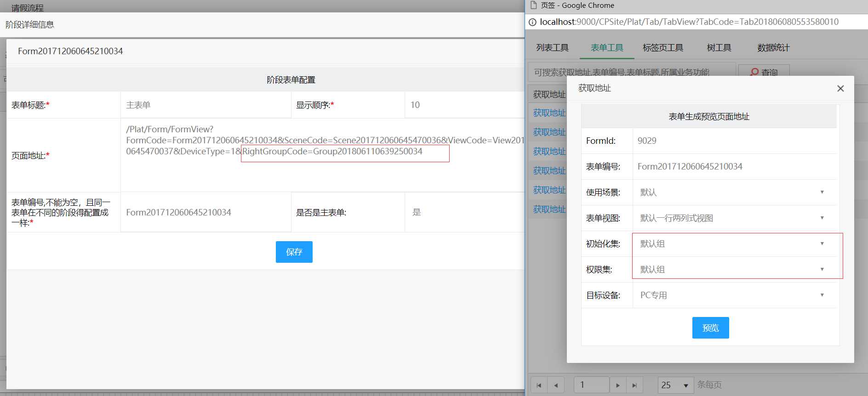
Task: Click the 预览 button
Action: point(710,328)
